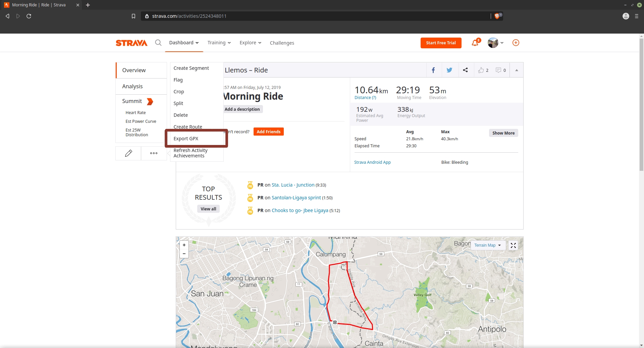
Task: Open the notifications bell
Action: click(475, 43)
